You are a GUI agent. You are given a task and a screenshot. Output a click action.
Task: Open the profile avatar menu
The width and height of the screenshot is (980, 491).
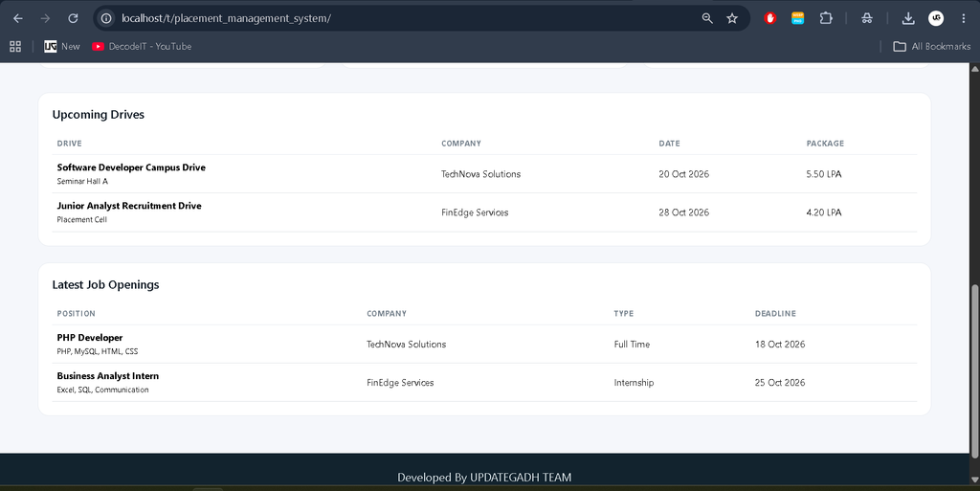pos(936,18)
